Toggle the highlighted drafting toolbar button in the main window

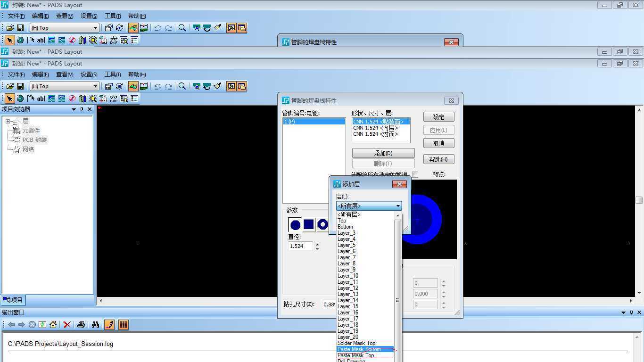pos(133,86)
